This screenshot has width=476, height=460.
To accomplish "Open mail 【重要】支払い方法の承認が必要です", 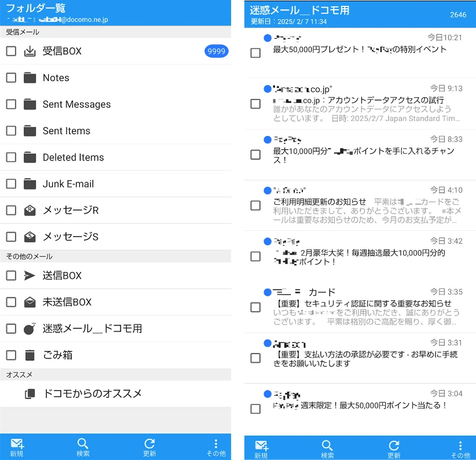I will [x=360, y=358].
